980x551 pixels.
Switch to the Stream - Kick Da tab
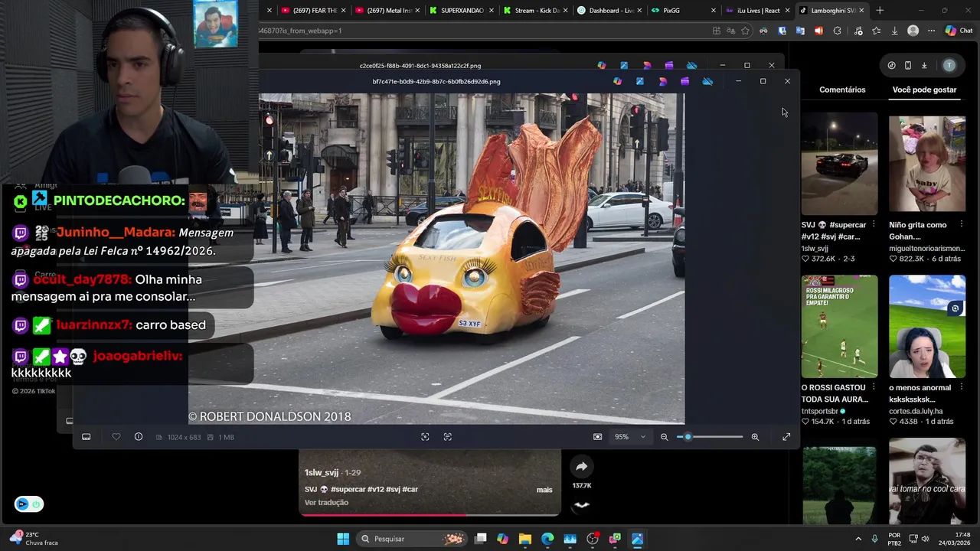[536, 11]
